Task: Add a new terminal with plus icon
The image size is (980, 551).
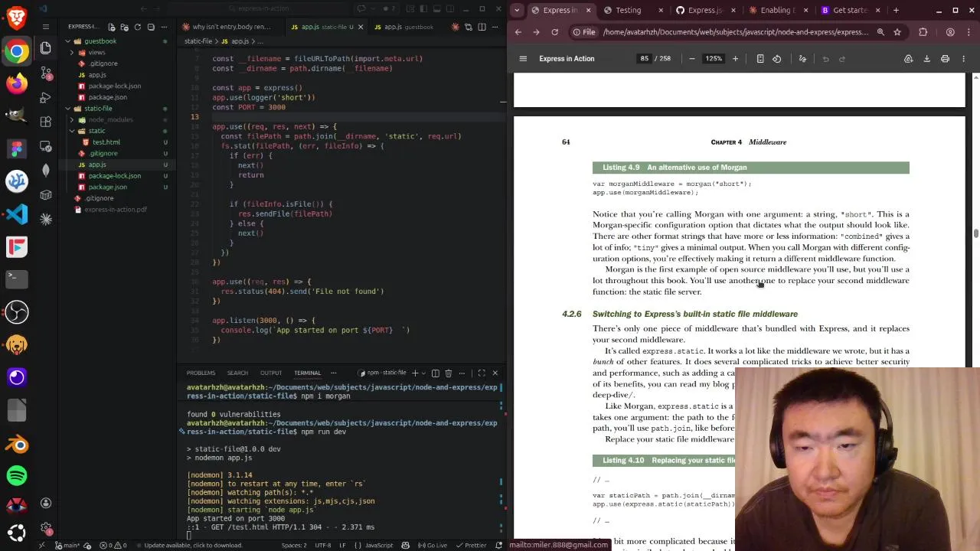Action: (415, 373)
